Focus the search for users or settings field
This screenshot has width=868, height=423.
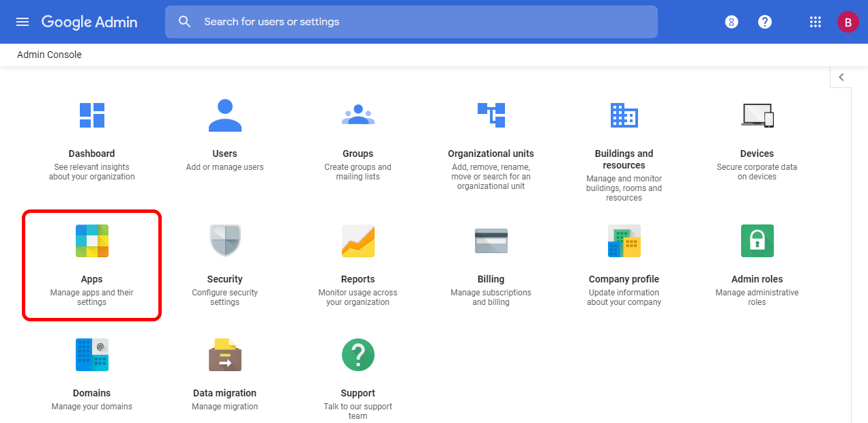click(411, 22)
